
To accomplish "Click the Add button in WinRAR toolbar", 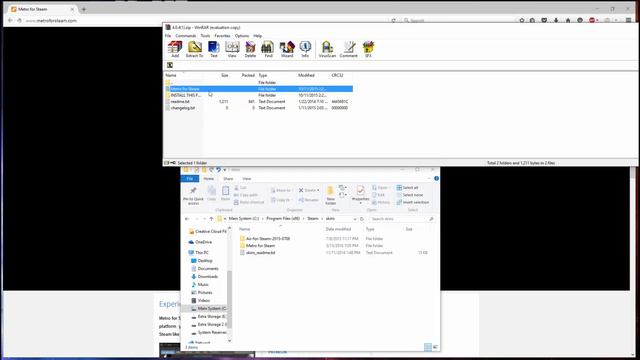I will 175,49.
